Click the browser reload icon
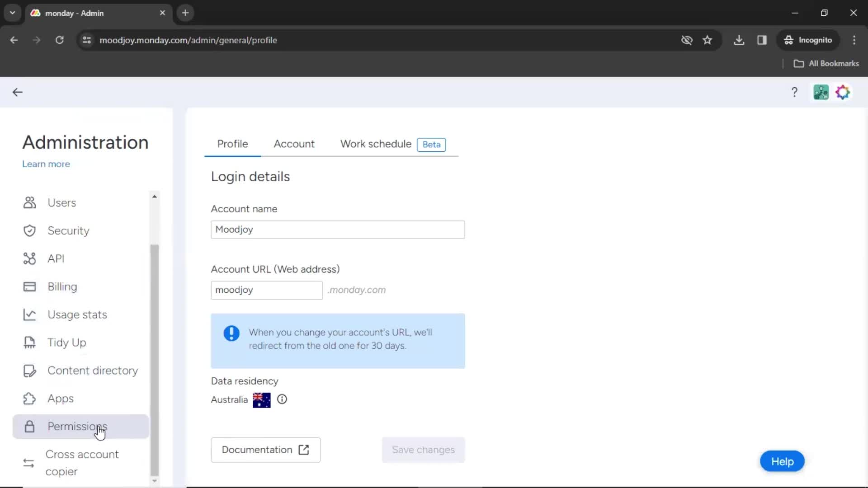Image resolution: width=868 pixels, height=488 pixels. [x=59, y=40]
